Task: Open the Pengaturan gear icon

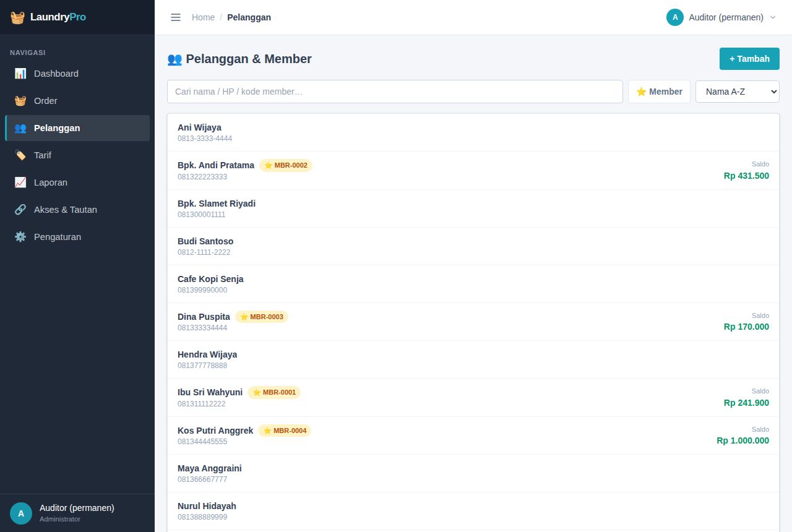Action: (20, 237)
